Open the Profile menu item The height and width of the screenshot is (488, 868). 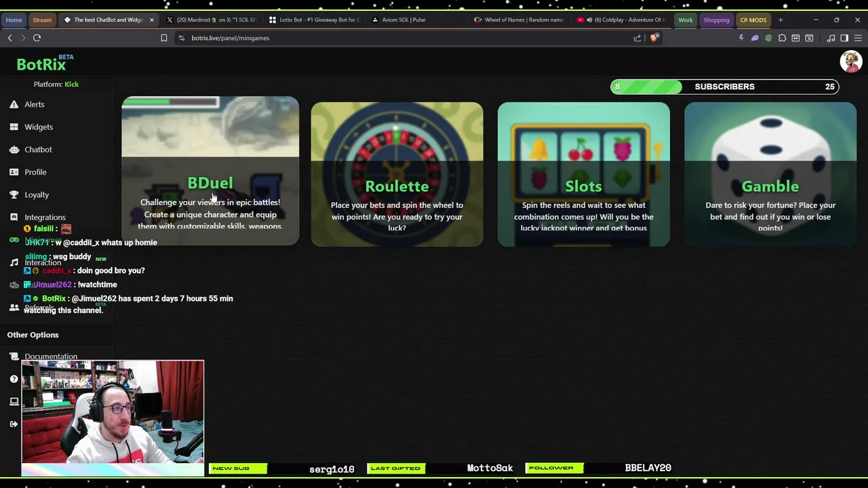click(35, 172)
